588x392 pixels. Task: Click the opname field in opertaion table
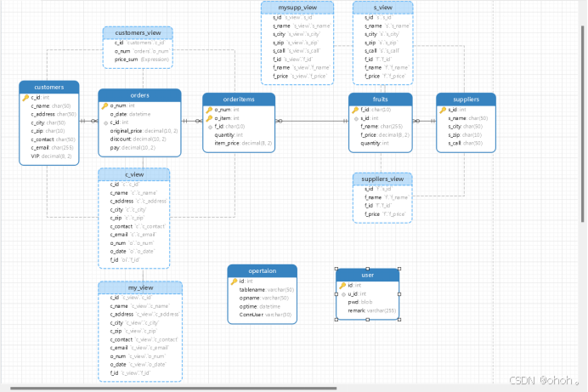click(x=264, y=298)
